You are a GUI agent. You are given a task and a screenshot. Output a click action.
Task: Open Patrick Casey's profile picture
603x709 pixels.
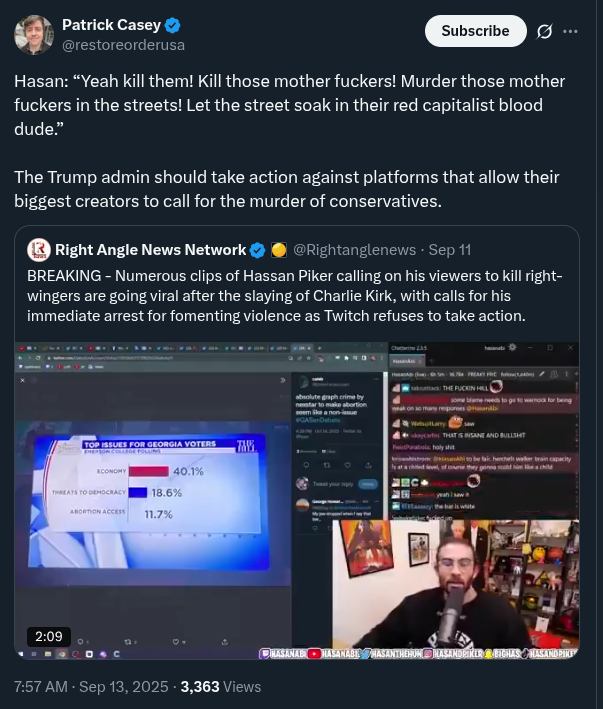coord(34,35)
